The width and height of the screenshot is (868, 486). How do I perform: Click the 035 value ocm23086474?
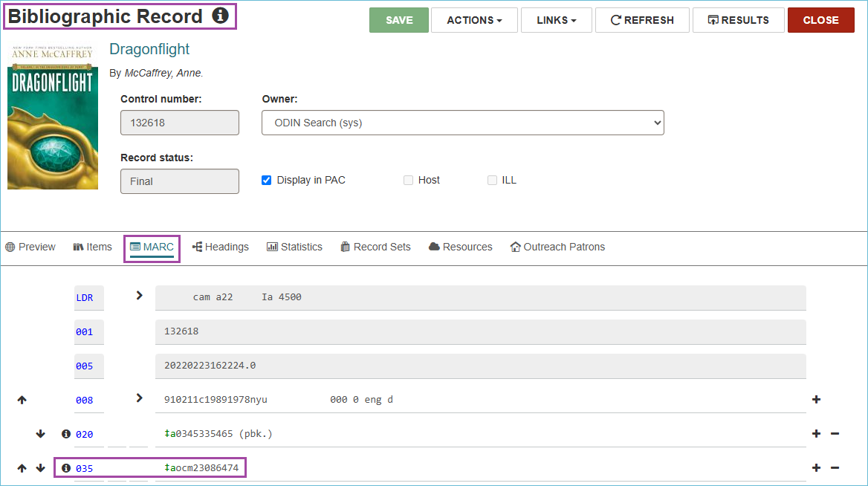(x=202, y=468)
